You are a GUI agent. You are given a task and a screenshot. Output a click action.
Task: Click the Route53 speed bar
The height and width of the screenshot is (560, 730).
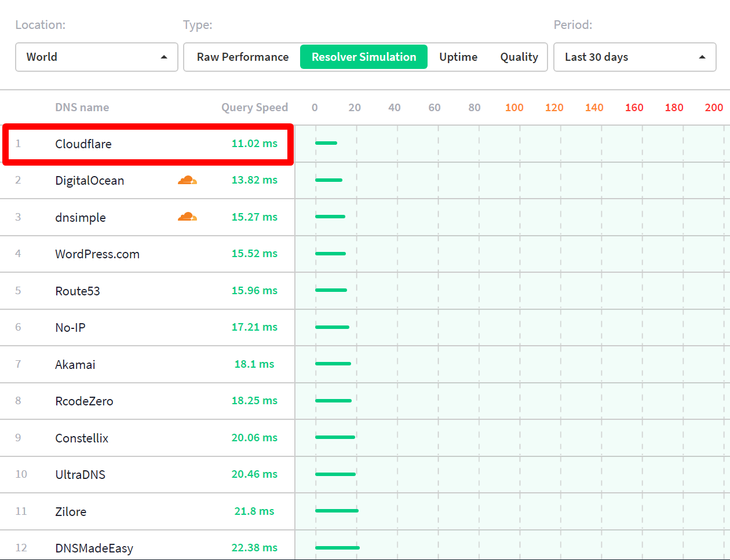[x=331, y=290]
